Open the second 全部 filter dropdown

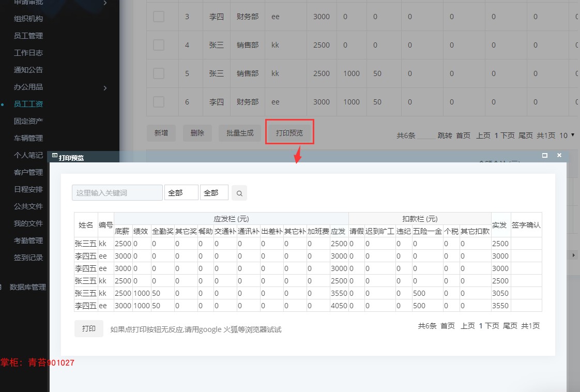click(x=214, y=193)
